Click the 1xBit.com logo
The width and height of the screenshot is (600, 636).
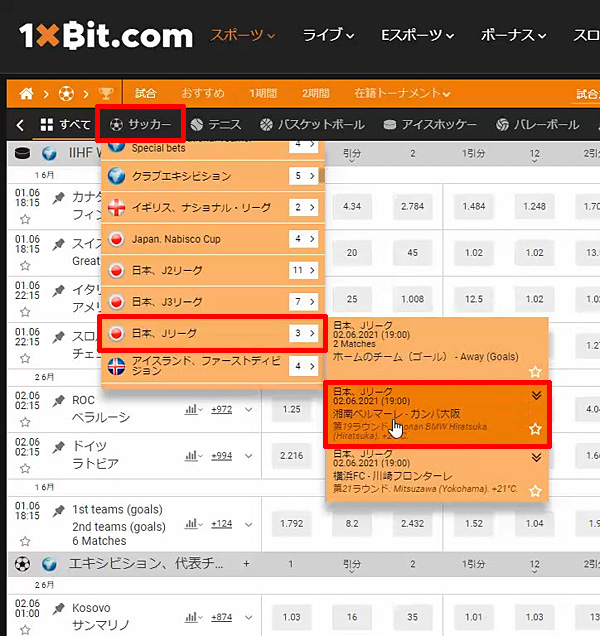click(106, 36)
